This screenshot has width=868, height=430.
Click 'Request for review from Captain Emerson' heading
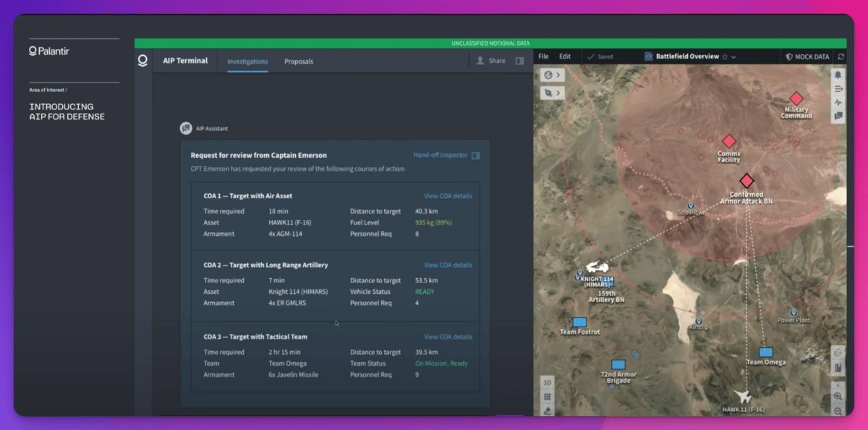point(258,155)
